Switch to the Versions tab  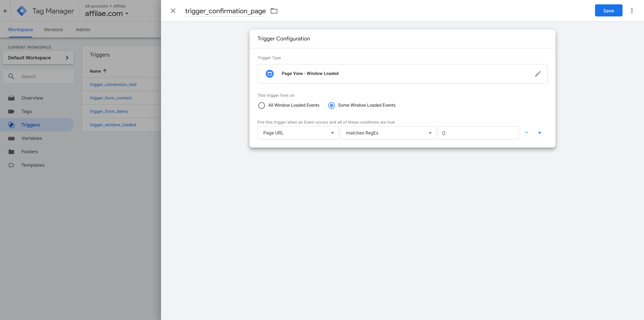(53, 30)
